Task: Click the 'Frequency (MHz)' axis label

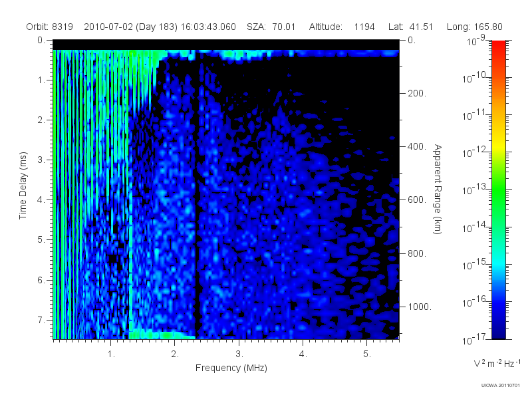Action: (231, 368)
